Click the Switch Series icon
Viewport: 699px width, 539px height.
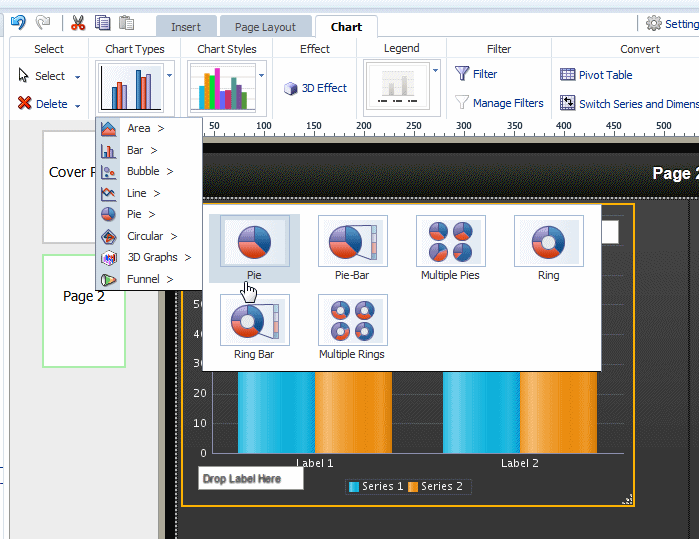coord(567,103)
